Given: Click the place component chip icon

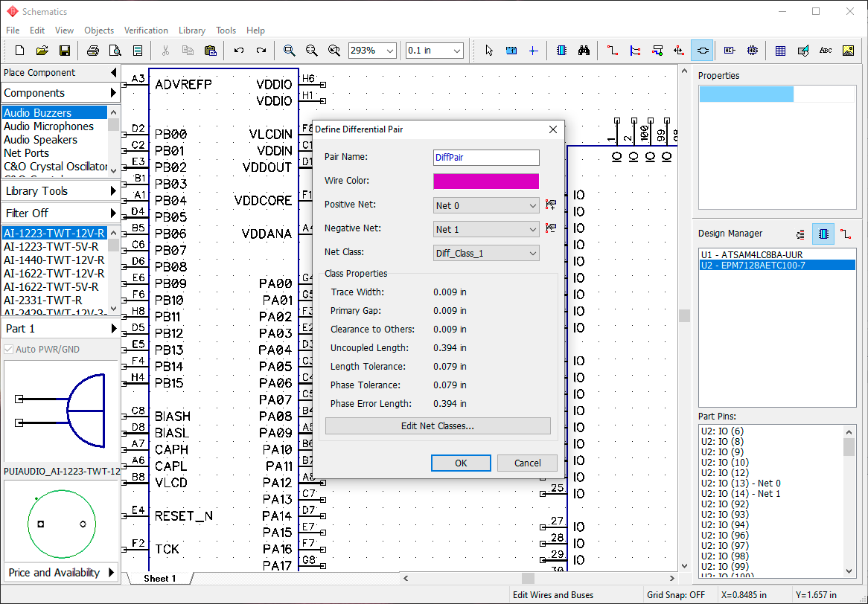Looking at the screenshot, I should coord(561,51).
